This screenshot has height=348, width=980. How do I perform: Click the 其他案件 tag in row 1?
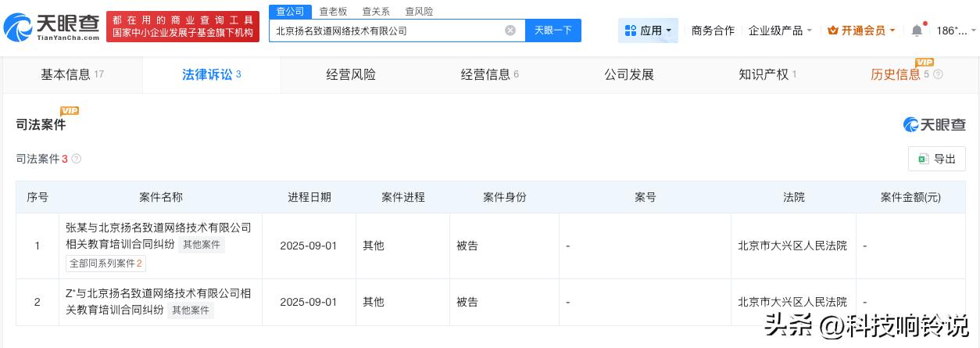pos(201,245)
